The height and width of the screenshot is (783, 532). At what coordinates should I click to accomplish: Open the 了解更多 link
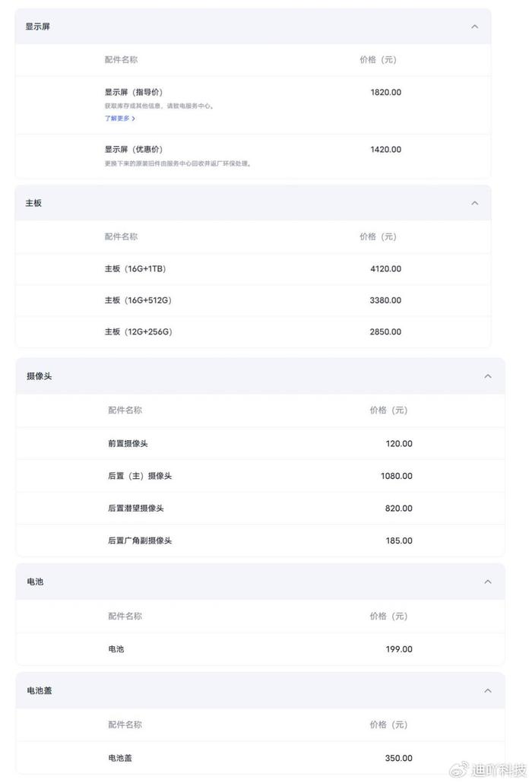pos(120,119)
